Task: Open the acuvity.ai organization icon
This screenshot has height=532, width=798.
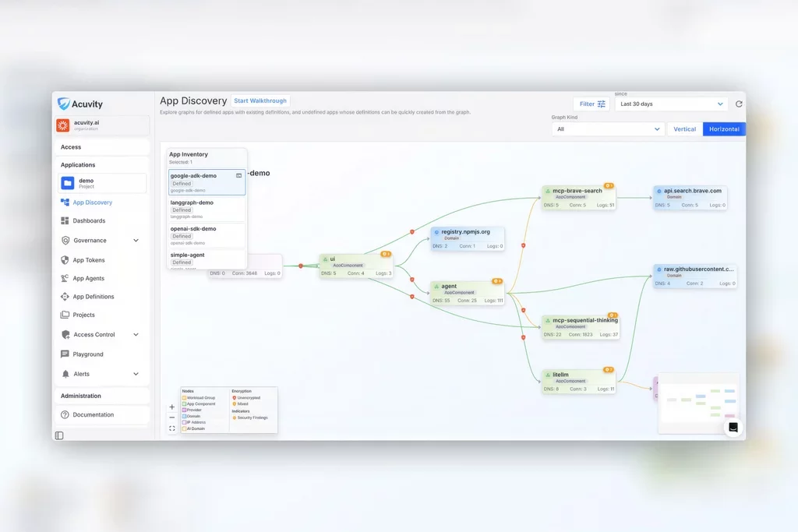Action: [x=62, y=125]
